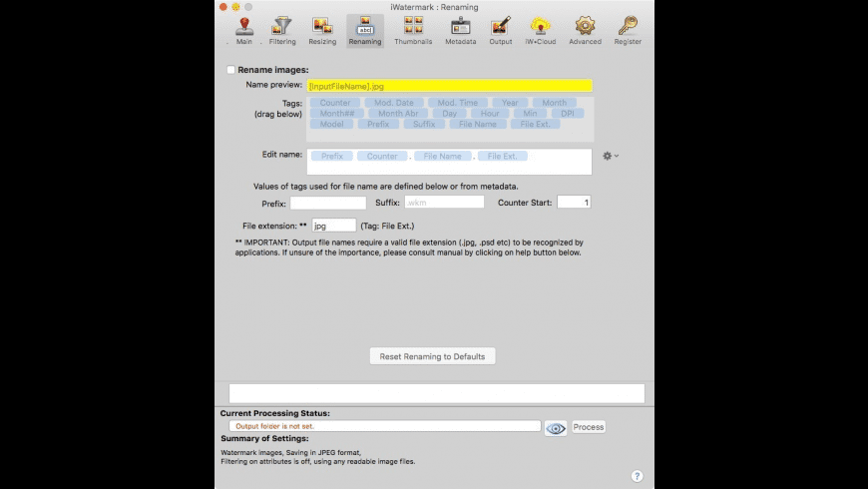The height and width of the screenshot is (489, 868).
Task: Click the File Ext. token in Edit name
Action: (x=503, y=156)
